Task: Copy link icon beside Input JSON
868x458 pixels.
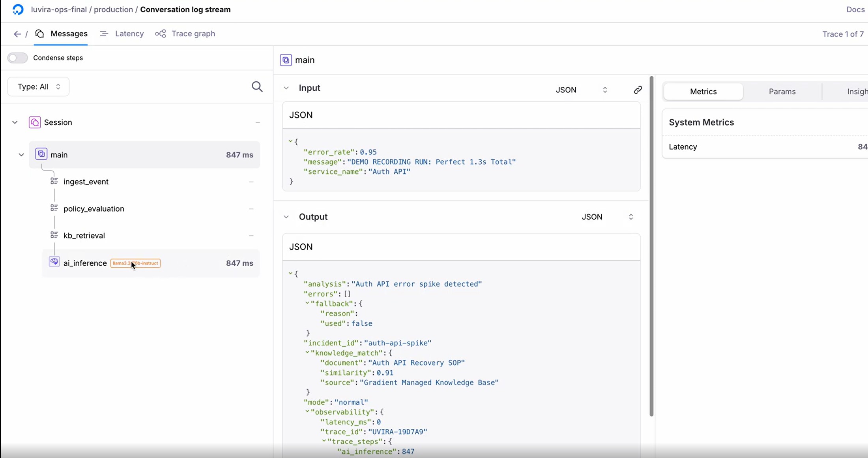Action: tap(638, 90)
